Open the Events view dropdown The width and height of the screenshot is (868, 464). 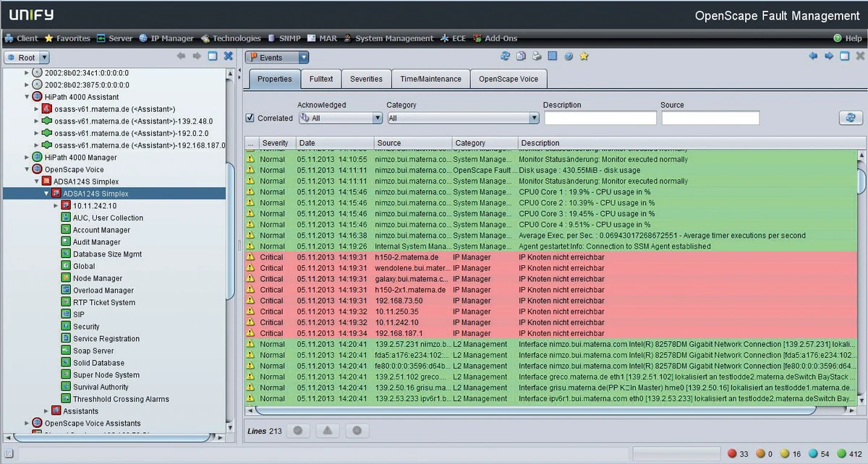[277, 57]
